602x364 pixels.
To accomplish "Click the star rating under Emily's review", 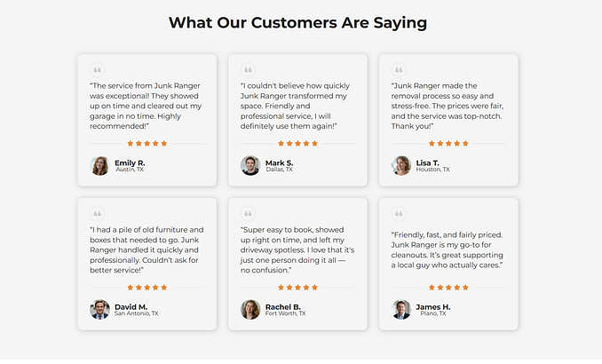I will pos(147,143).
